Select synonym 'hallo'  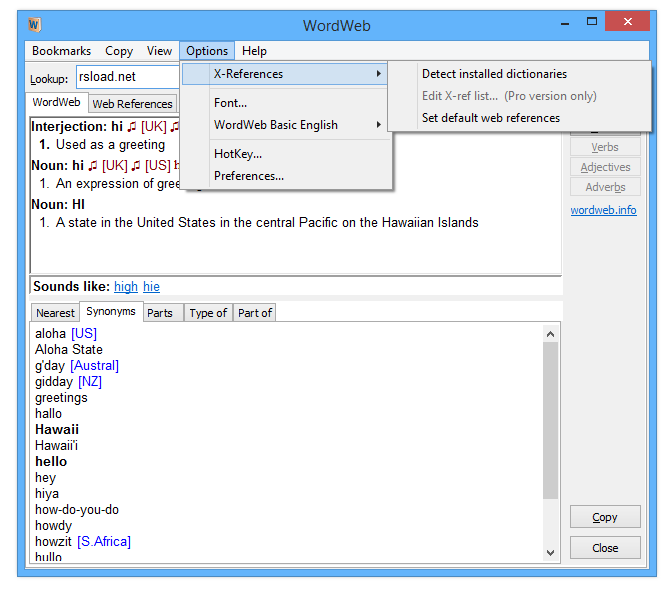coord(48,414)
